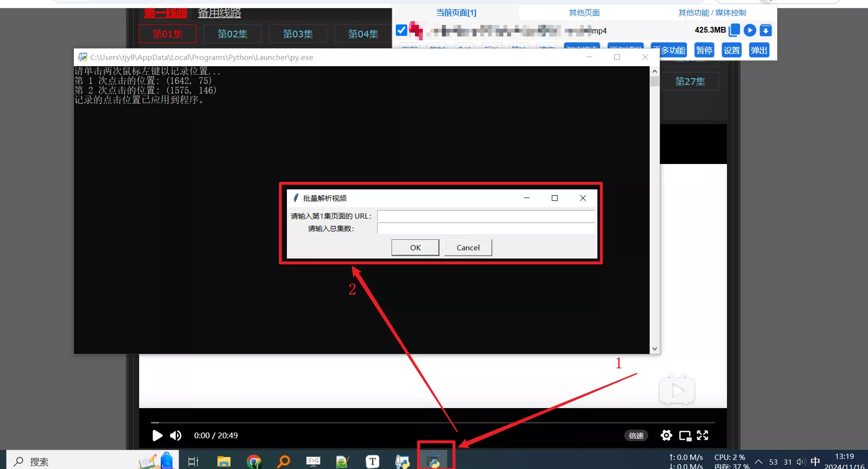Click the copy icon next to 425.3MB

click(734, 30)
